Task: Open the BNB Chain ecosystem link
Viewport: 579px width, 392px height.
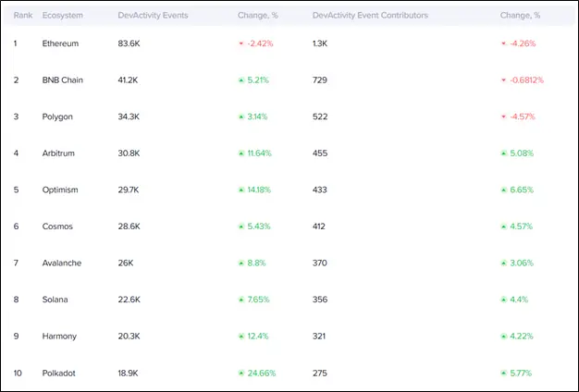Action: click(63, 80)
